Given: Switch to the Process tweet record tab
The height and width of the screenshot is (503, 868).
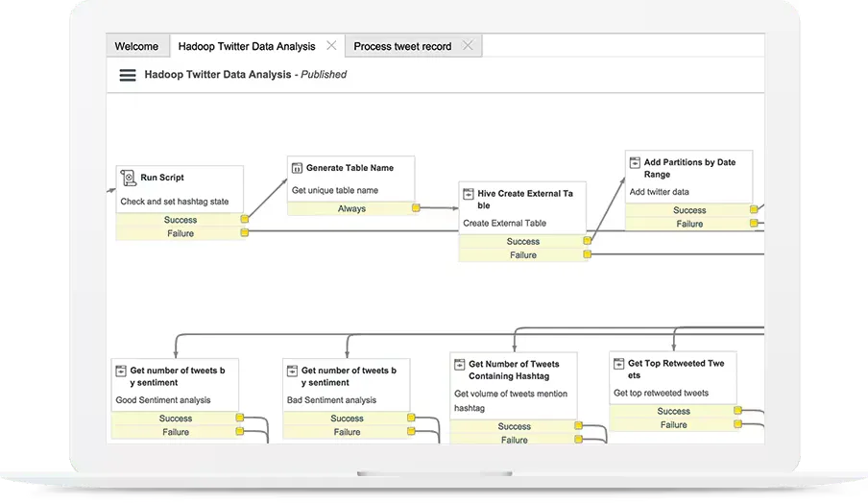Looking at the screenshot, I should point(401,46).
